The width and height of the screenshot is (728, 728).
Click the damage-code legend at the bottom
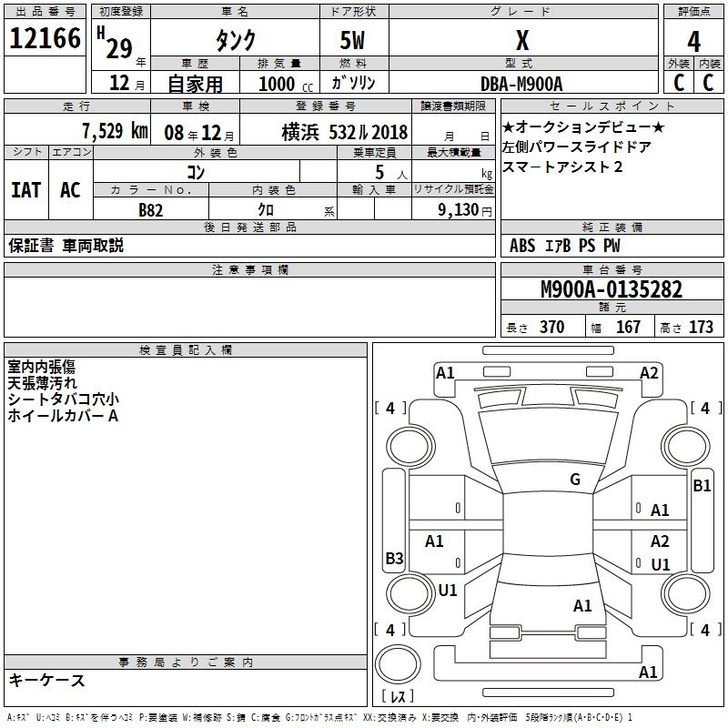pos(320,717)
